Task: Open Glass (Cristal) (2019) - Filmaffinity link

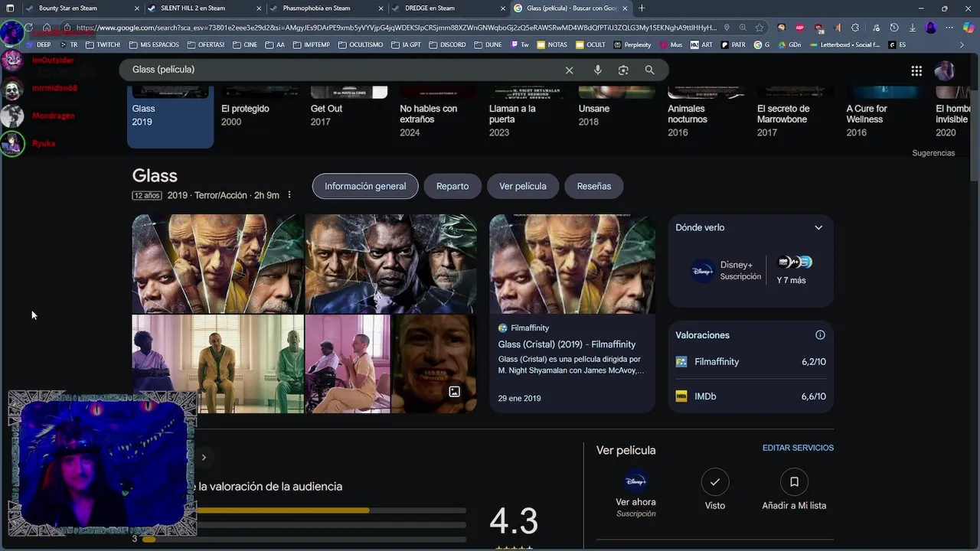Action: (567, 344)
